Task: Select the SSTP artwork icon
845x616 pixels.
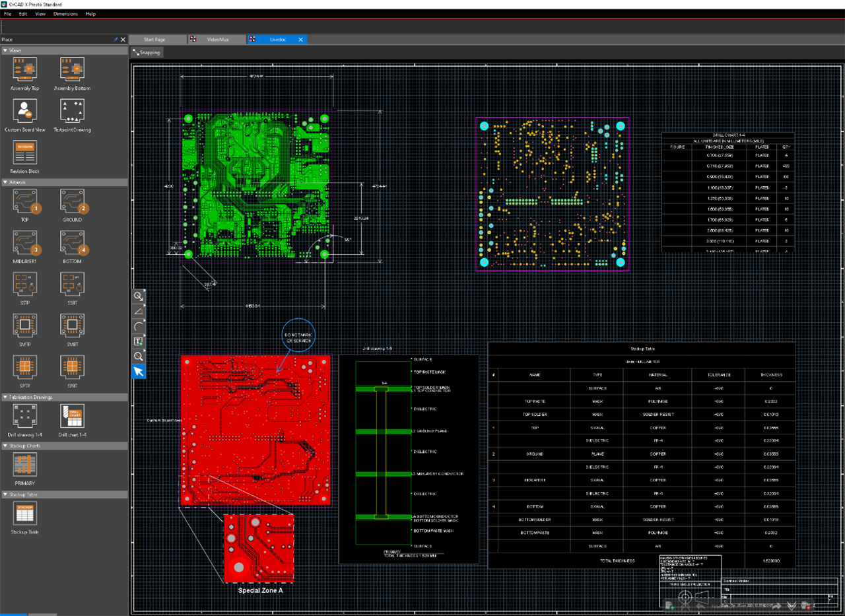Action: pos(25,284)
